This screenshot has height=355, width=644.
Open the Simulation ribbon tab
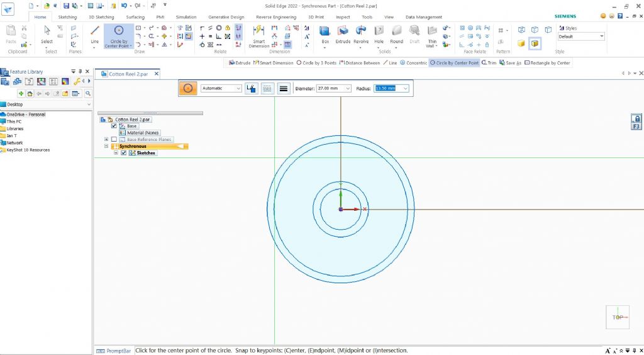(186, 17)
